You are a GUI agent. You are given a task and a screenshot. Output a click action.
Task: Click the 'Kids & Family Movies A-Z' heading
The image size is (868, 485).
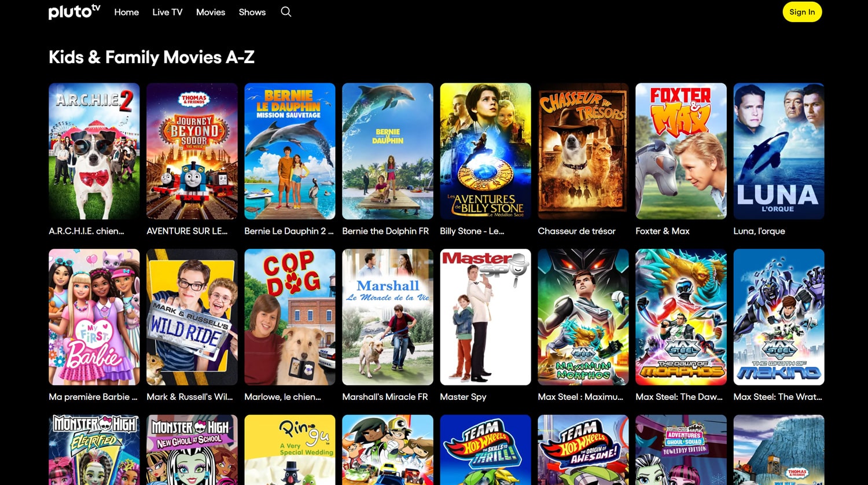152,57
